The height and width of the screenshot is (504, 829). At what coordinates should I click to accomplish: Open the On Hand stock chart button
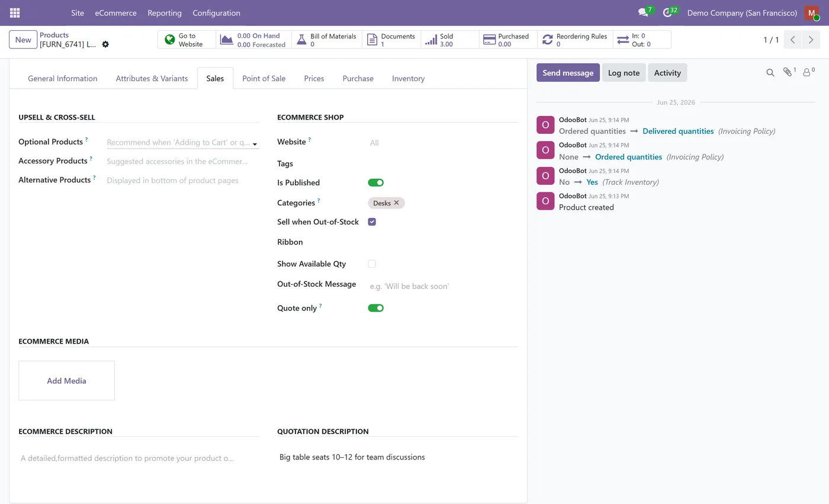pos(254,40)
